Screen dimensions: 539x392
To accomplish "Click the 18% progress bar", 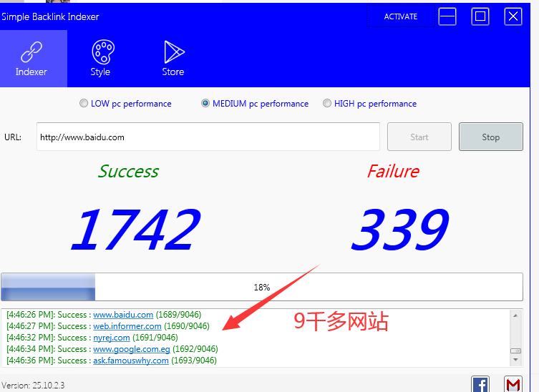I will (x=262, y=287).
